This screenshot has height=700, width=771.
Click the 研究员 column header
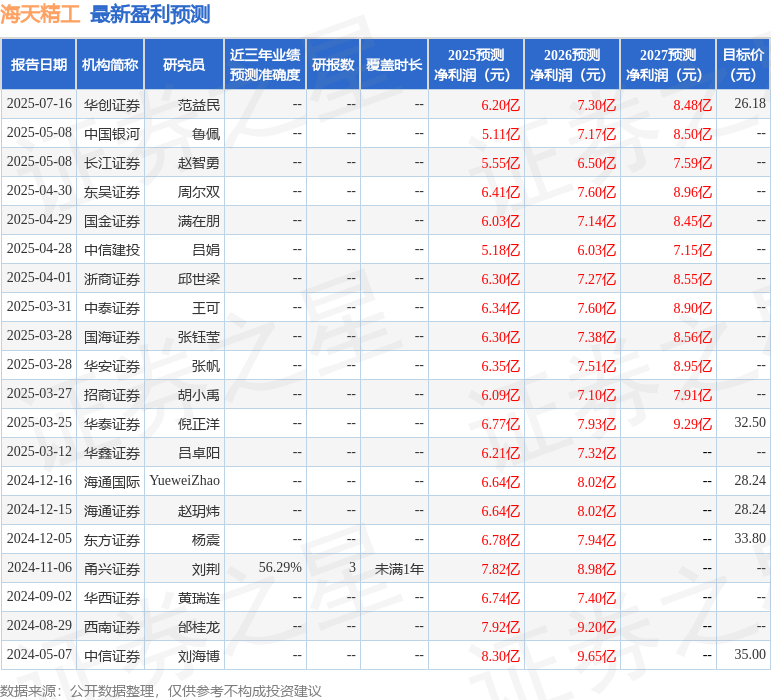click(184, 64)
